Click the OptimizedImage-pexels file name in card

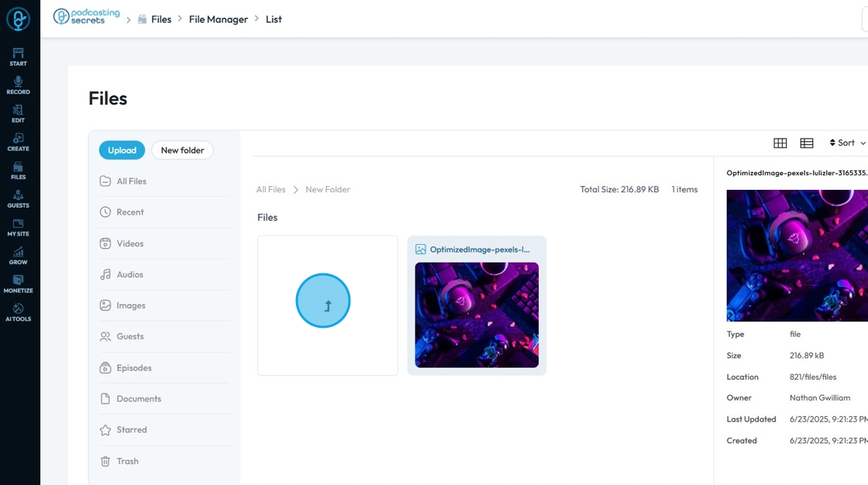pos(480,249)
